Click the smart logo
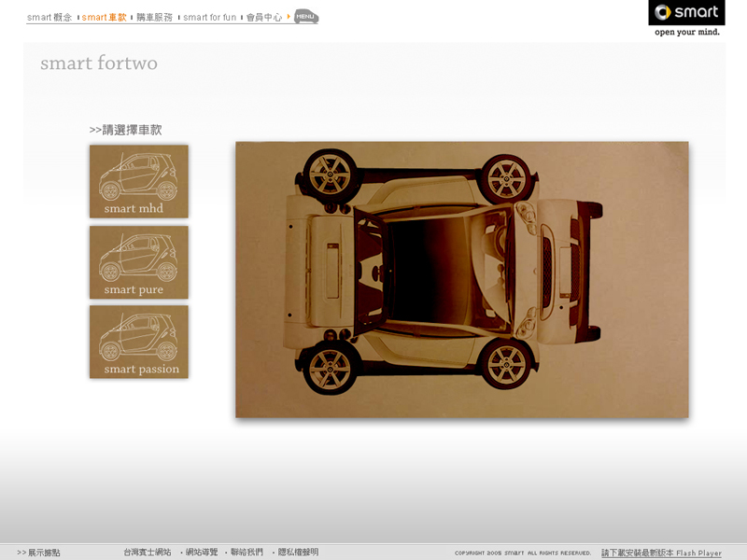The height and width of the screenshot is (560, 747). 686,12
